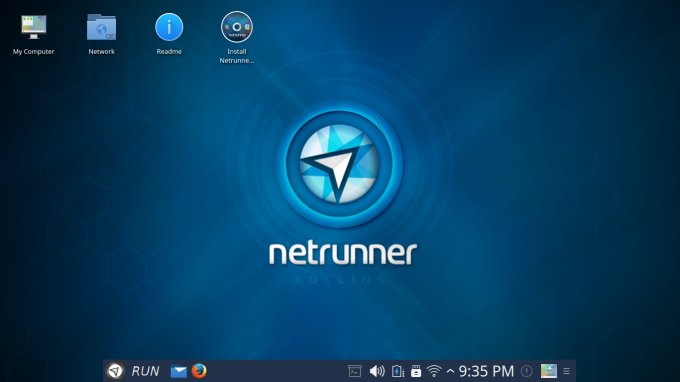Open the mail client envelope icon

[x=178, y=372]
